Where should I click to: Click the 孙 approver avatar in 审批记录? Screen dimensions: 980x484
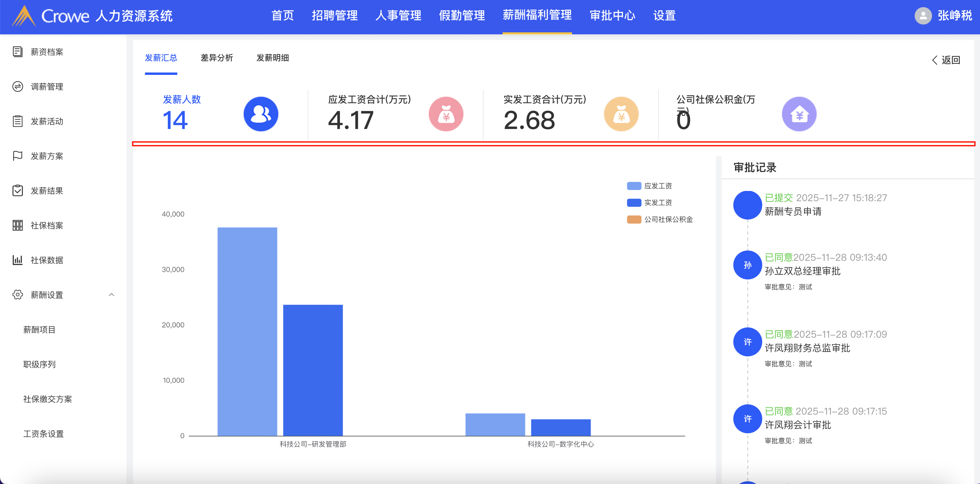(747, 265)
